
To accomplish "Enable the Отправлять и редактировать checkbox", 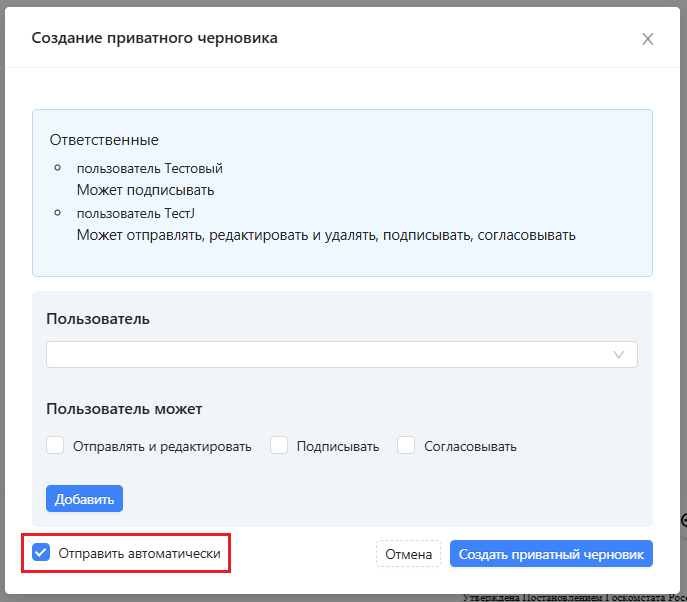I will point(55,446).
